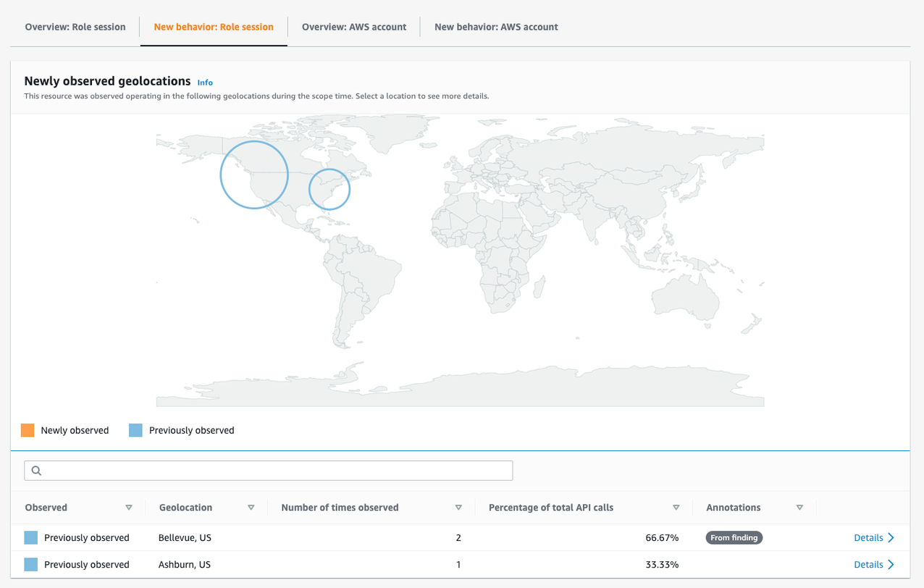Image resolution: width=924 pixels, height=588 pixels.
Task: Open Details link for Ashburn, US
Action: pyautogui.click(x=868, y=564)
